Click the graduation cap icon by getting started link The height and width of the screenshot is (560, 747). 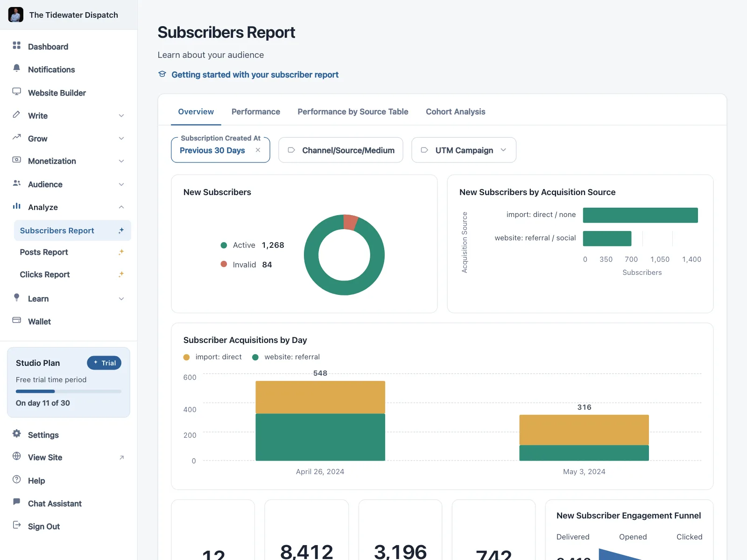point(162,74)
